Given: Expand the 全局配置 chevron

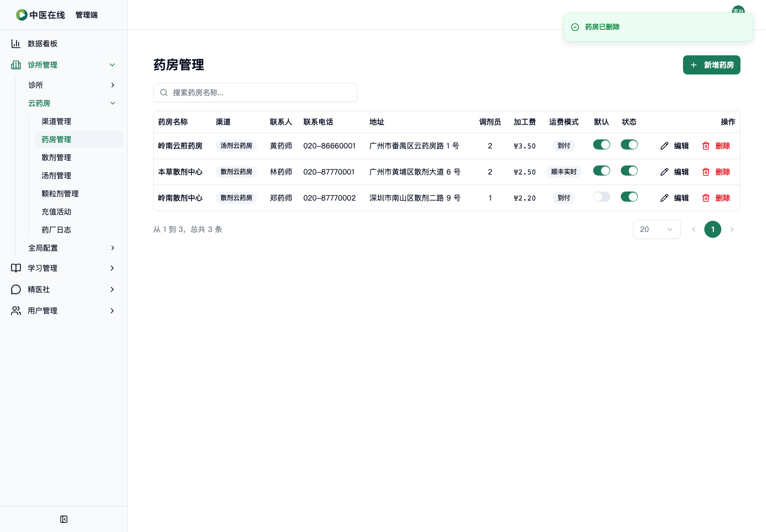Looking at the screenshot, I should pos(112,248).
